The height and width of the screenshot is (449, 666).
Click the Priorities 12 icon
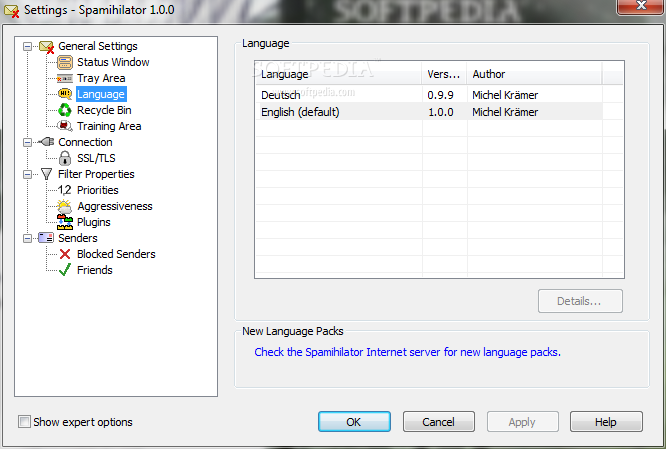point(65,190)
